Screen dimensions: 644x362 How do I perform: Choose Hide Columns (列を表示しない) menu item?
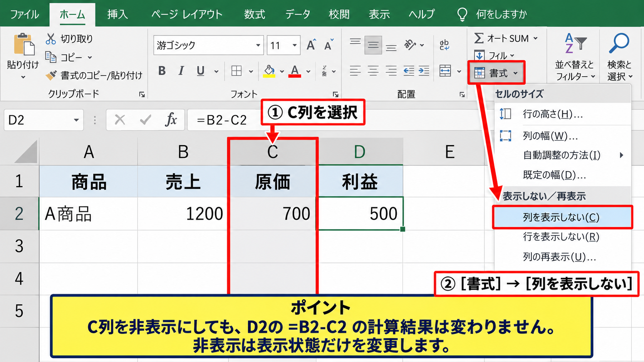pyautogui.click(x=562, y=217)
